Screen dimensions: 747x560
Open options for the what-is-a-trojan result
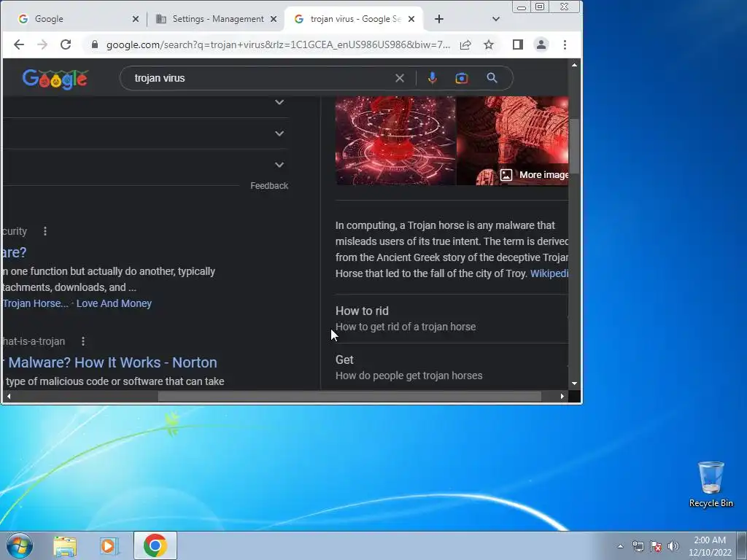coord(83,341)
